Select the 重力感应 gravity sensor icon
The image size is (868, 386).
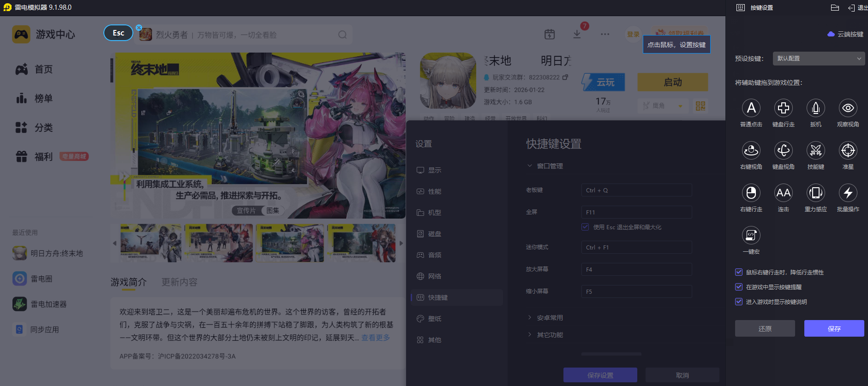point(816,193)
